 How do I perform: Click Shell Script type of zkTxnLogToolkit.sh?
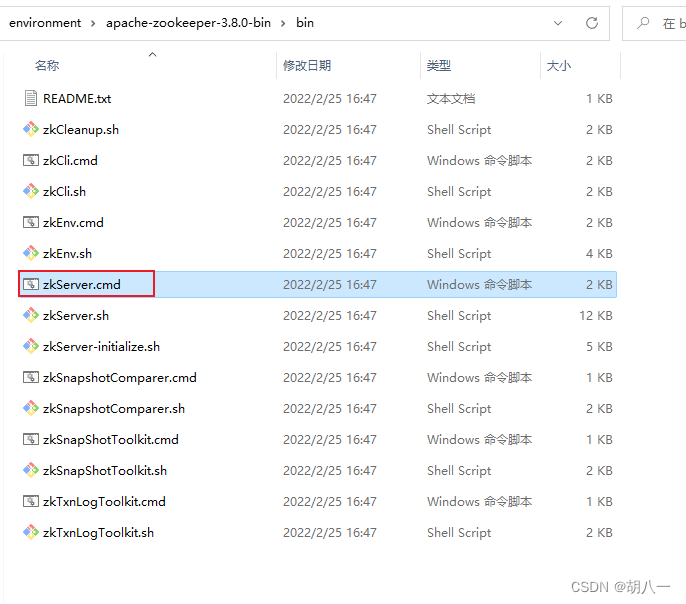(x=459, y=533)
